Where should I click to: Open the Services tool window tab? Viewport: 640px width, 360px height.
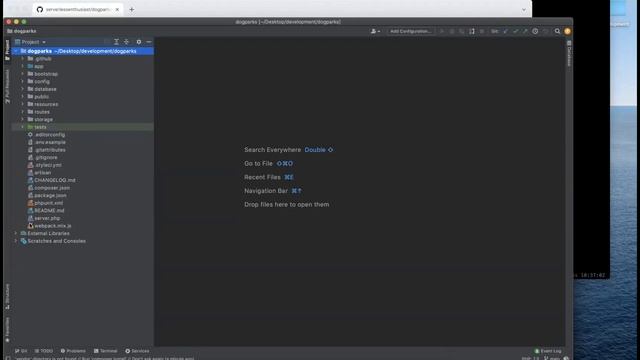137,351
